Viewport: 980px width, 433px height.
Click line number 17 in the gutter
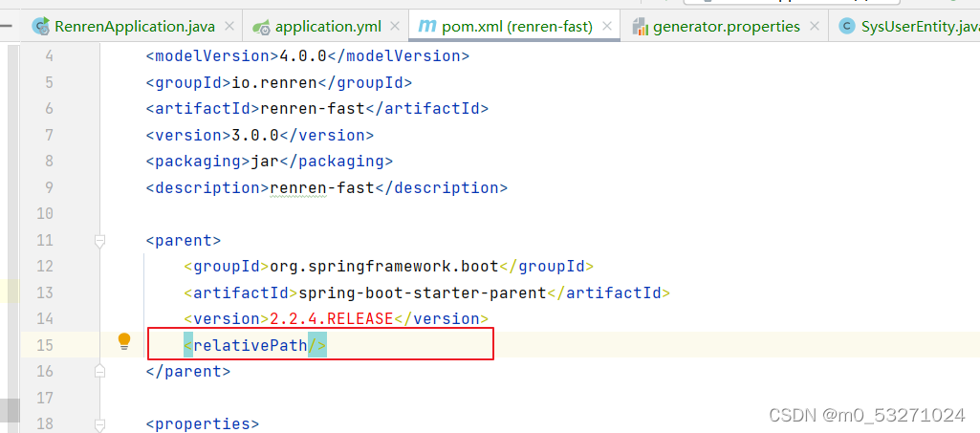point(45,398)
